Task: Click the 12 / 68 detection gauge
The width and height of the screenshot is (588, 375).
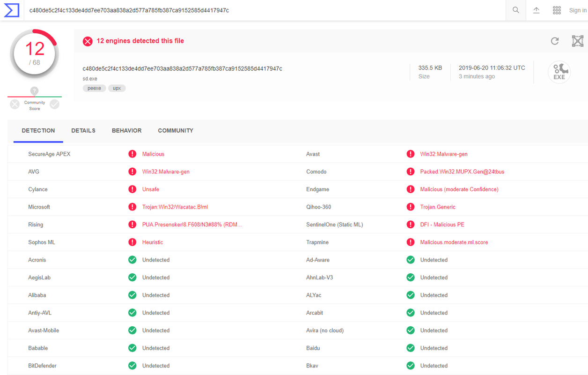Action: pos(35,54)
